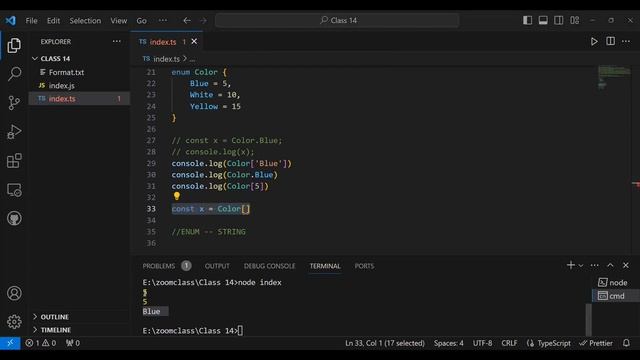Run the code with play button
This screenshot has height=360, width=640.
tap(594, 42)
